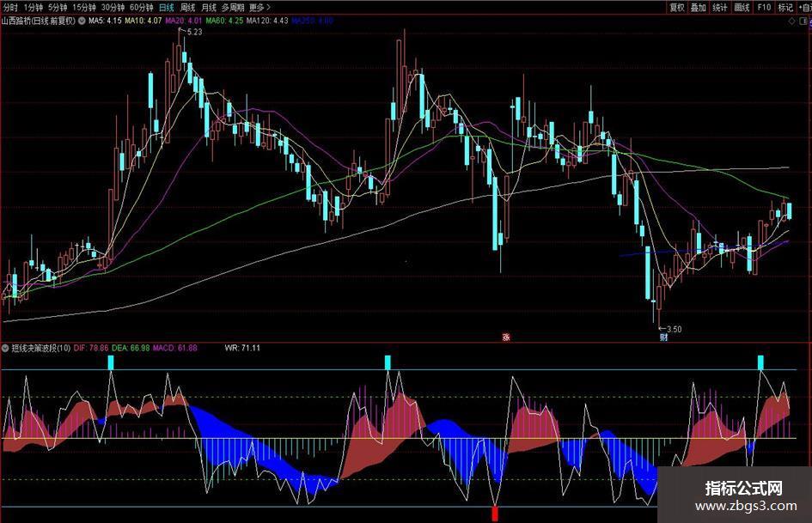Click the square info icon beside the diamond
Viewport: 812px width, 523px height.
(x=804, y=21)
